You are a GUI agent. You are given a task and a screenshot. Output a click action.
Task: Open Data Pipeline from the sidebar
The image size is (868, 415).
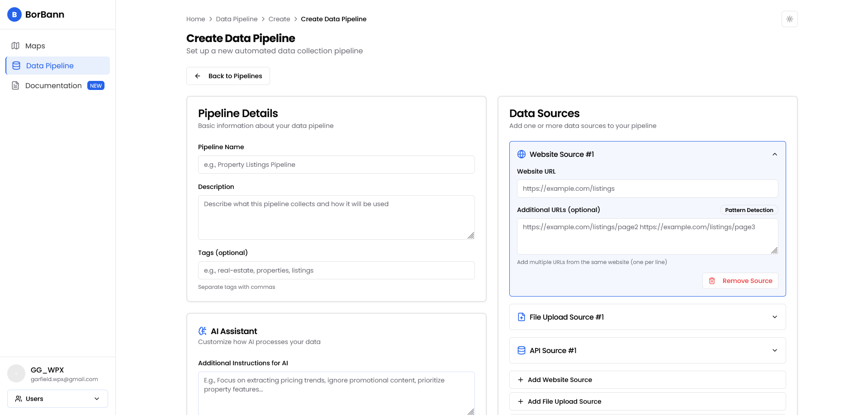coord(50,66)
